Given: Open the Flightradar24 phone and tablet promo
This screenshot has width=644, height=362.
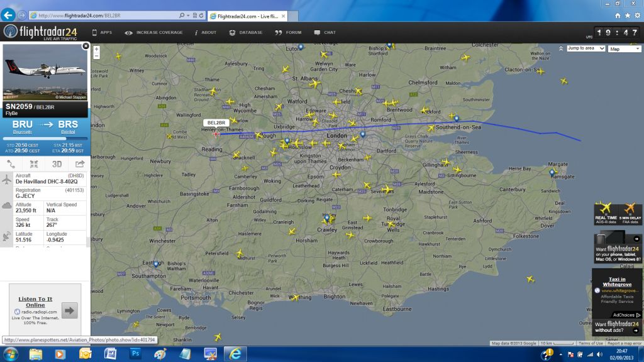Looking at the screenshot, I should pos(618,246).
